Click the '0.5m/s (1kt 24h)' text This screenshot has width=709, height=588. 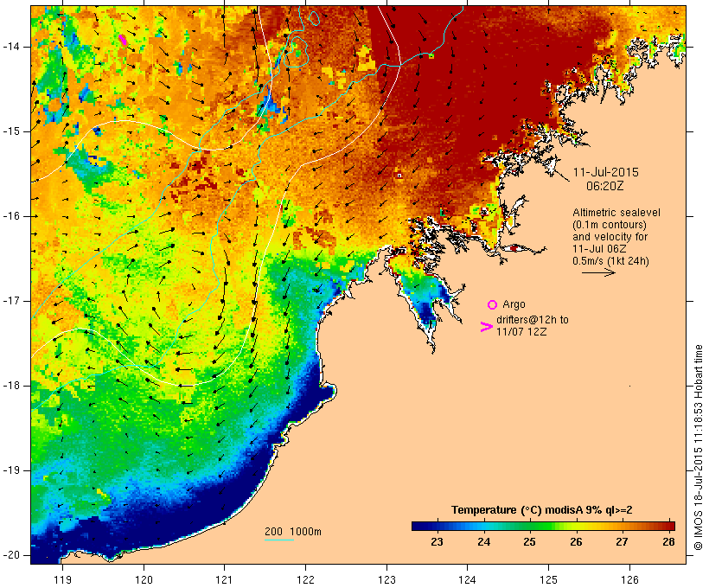click(x=610, y=261)
